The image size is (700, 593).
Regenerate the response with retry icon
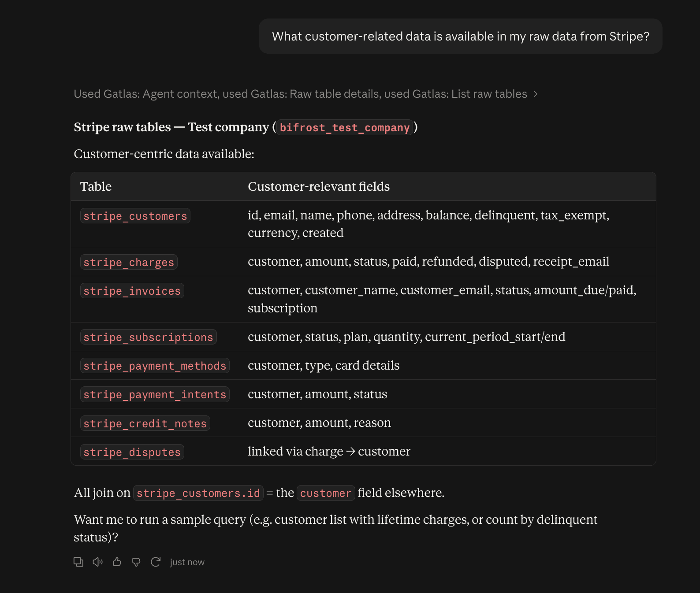[x=156, y=562]
